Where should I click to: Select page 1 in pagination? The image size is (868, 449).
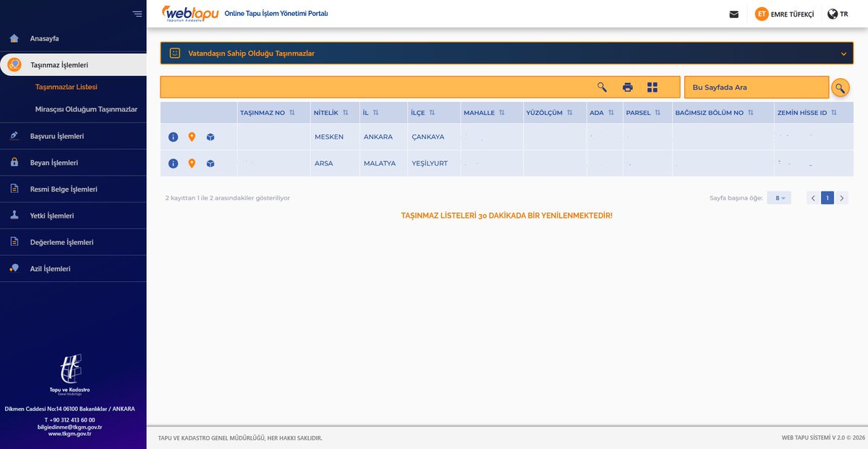tap(827, 197)
